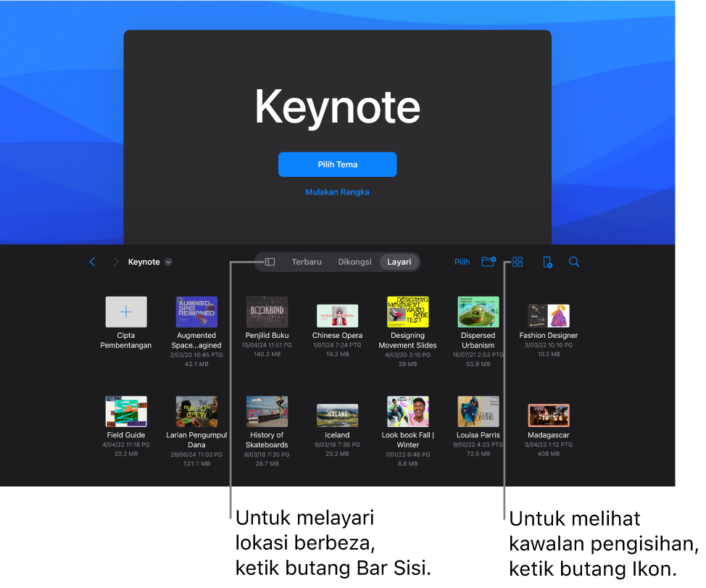Open the Fashion Designer presentation
The width and height of the screenshot is (706, 588).
(x=549, y=315)
